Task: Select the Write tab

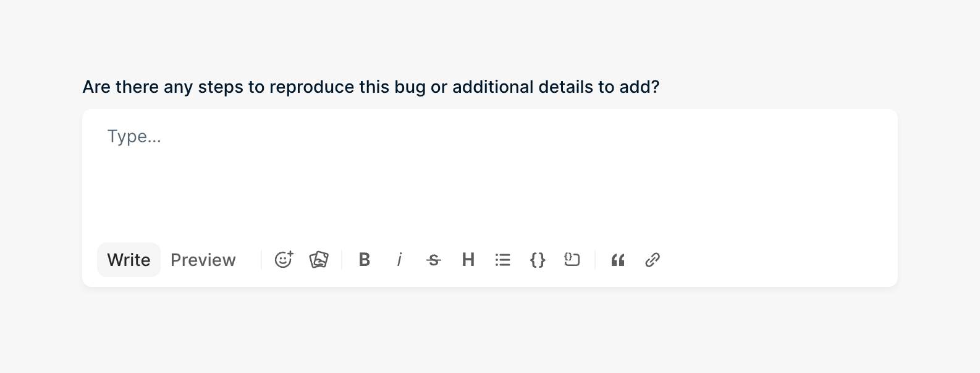Action: pos(129,260)
